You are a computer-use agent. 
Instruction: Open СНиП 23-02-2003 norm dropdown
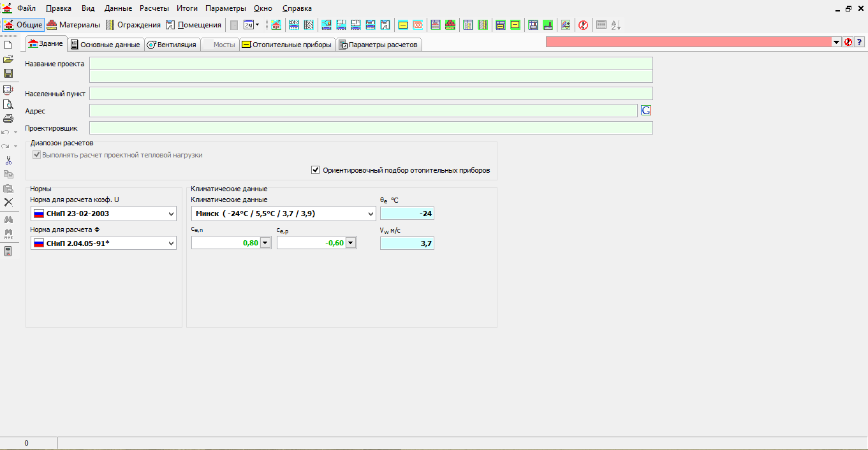click(171, 214)
